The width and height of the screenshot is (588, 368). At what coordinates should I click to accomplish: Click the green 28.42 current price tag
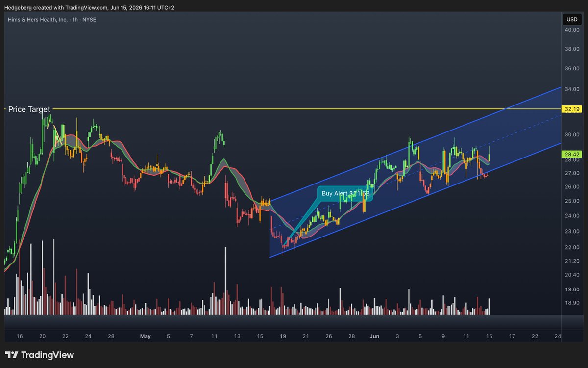[572, 154]
